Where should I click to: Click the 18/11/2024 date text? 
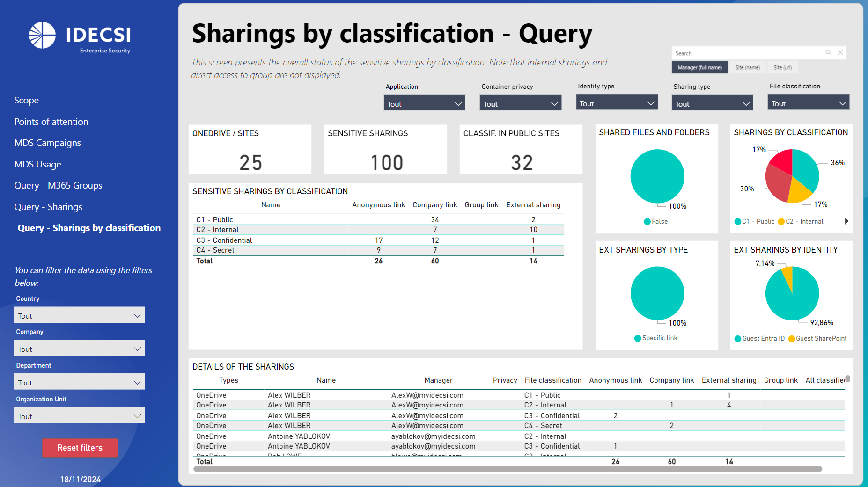pos(80,480)
